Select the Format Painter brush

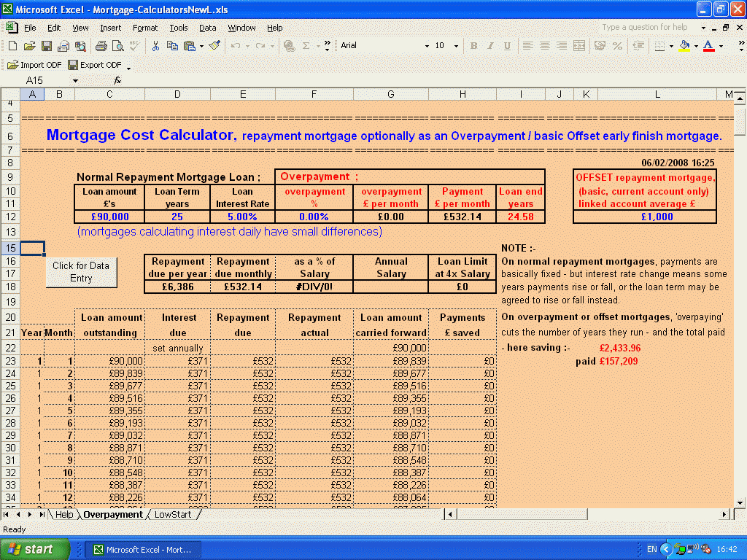coord(214,46)
